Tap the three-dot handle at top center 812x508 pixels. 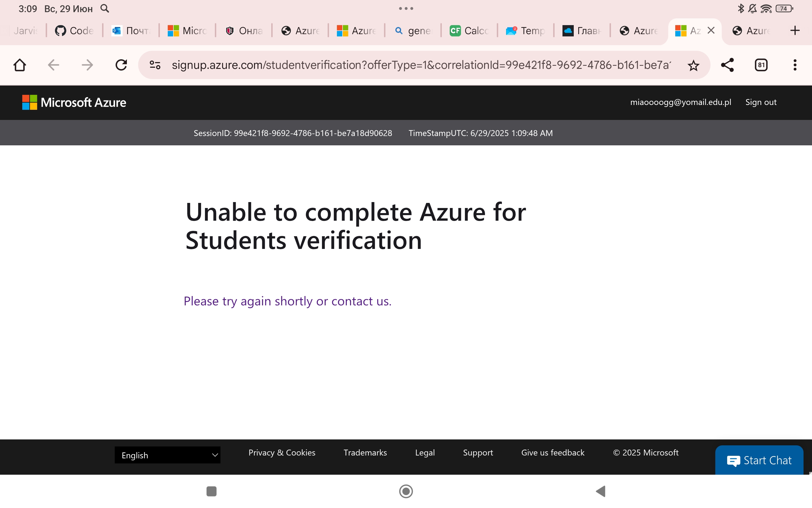[x=406, y=8]
